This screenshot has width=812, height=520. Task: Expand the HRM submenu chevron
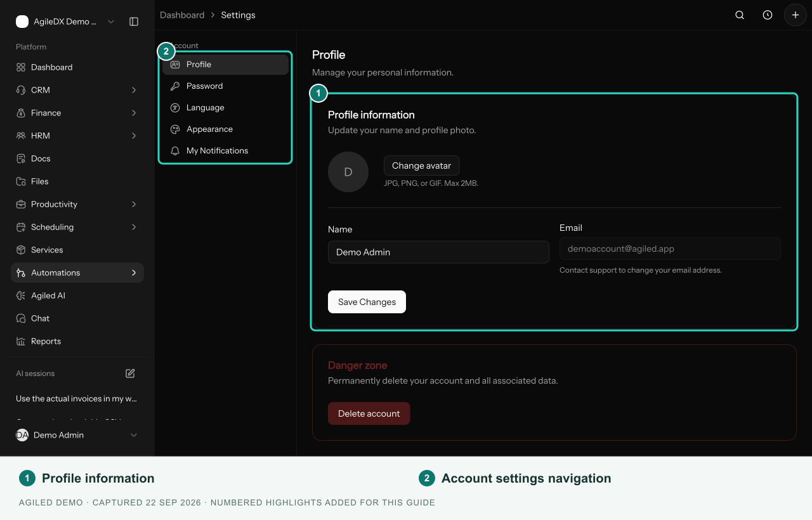point(134,136)
